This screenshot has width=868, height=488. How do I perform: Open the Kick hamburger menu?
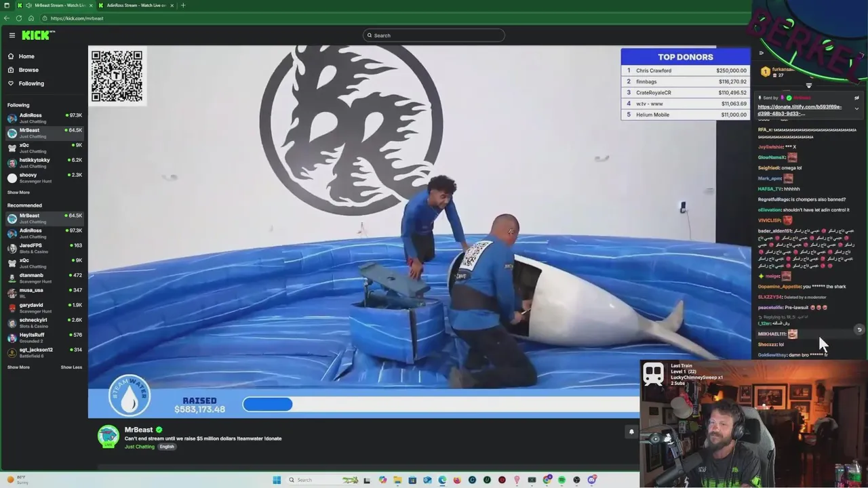click(12, 35)
